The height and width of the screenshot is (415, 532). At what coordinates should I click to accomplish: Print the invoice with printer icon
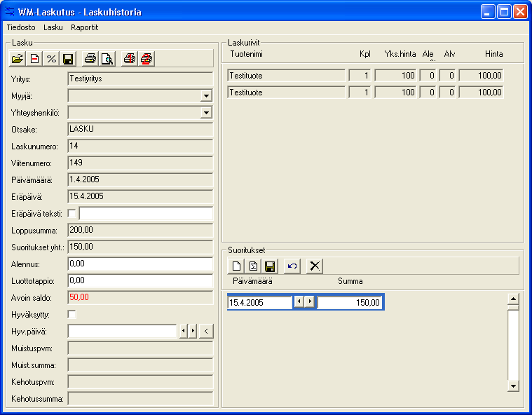(90, 59)
